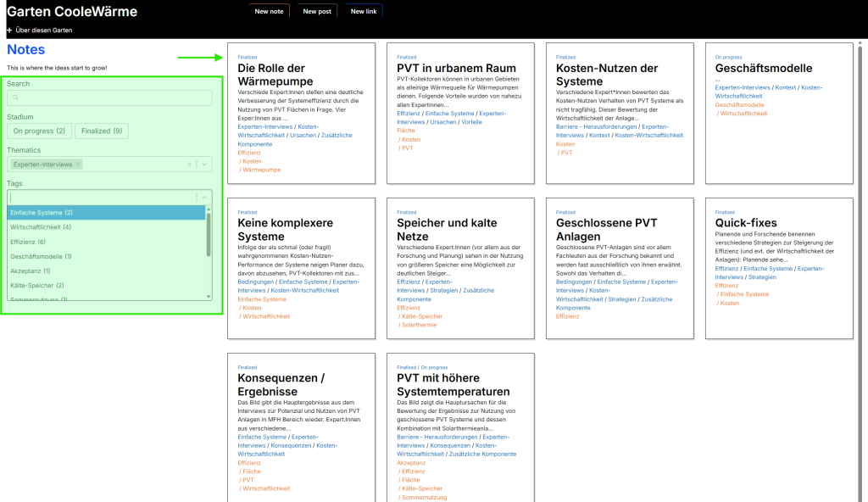Image resolution: width=868 pixels, height=502 pixels.
Task: Click 'Strategien' link in Quick-fixes card
Action: coord(762,277)
